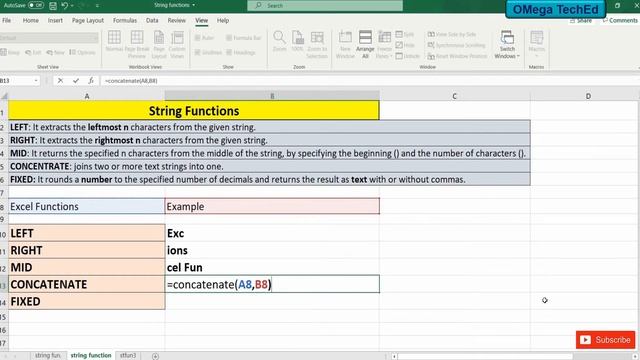This screenshot has height=360, width=640.
Task: Click the Undo arrow icon
Action: click(64, 6)
